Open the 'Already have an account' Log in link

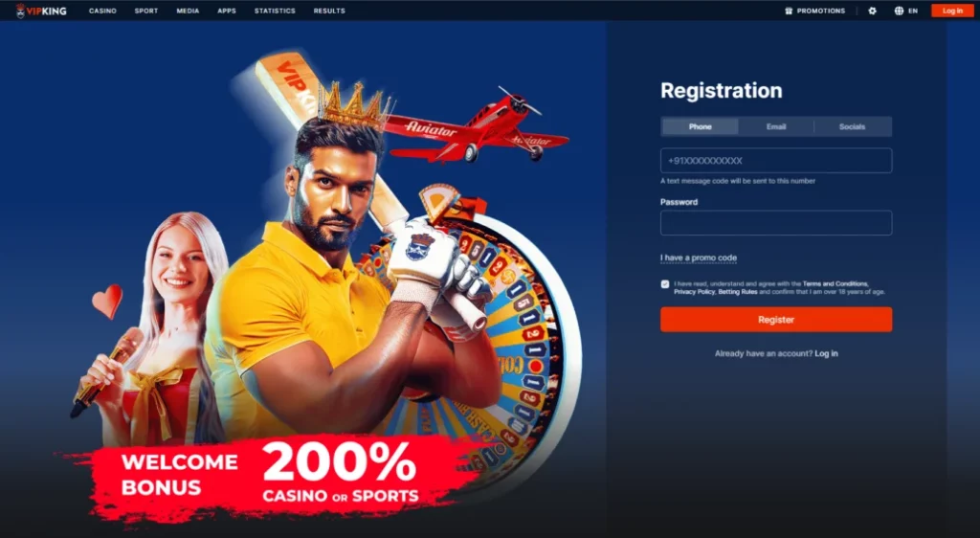(x=826, y=353)
